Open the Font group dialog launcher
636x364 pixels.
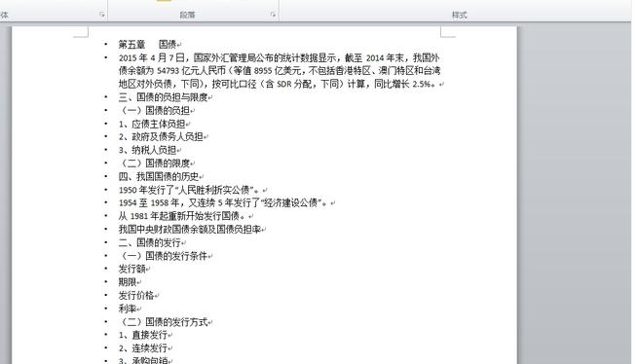pyautogui.click(x=102, y=15)
